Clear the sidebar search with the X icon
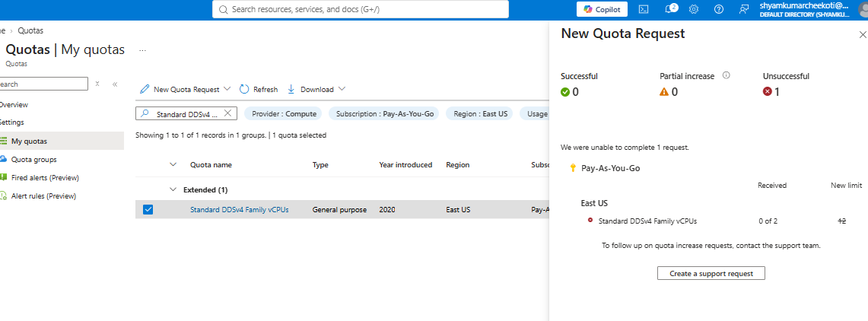868x321 pixels. pyautogui.click(x=97, y=84)
